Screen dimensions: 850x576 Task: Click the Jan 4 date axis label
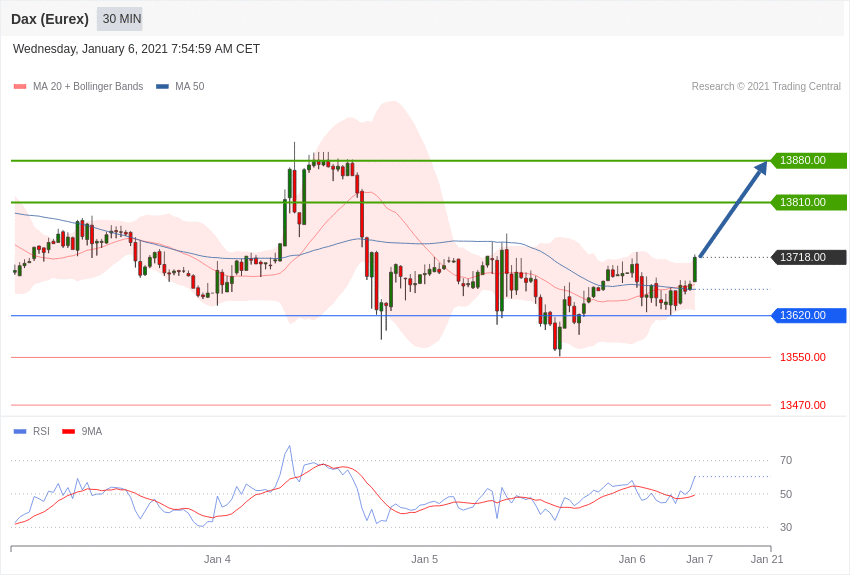pyautogui.click(x=217, y=559)
